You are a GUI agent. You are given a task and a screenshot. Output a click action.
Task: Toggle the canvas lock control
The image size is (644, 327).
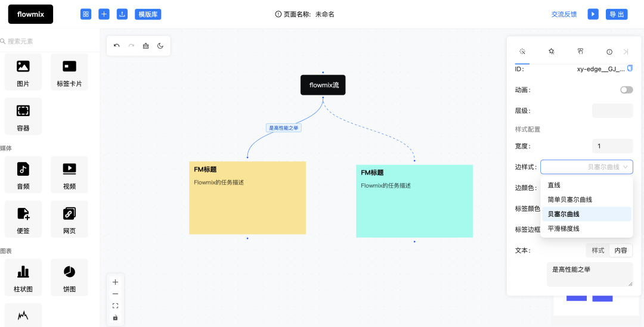pyautogui.click(x=116, y=317)
